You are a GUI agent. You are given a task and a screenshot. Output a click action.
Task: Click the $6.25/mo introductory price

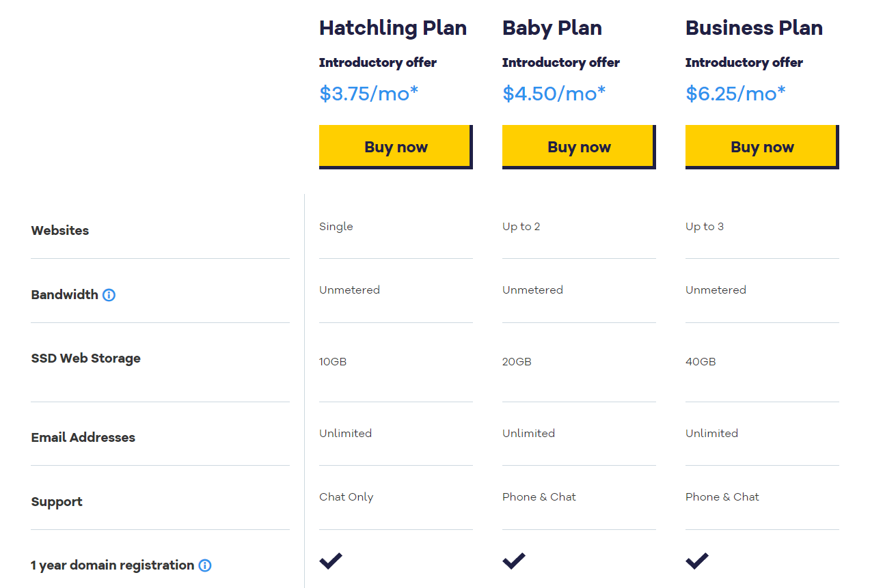pyautogui.click(x=735, y=93)
